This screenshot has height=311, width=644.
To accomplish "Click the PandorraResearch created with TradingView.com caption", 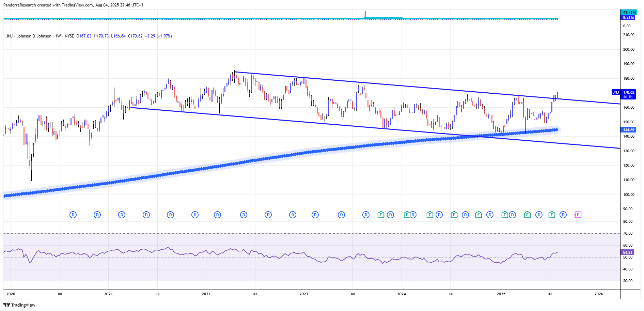I will (x=73, y=5).
